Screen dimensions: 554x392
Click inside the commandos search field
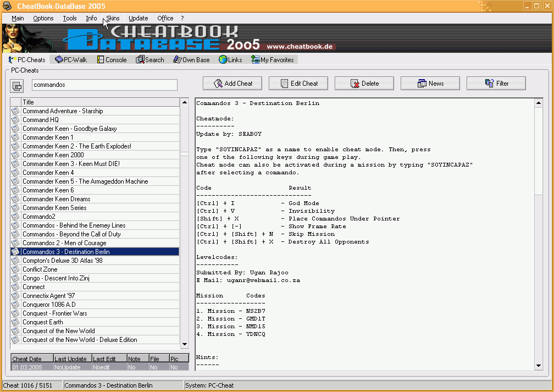coord(104,86)
